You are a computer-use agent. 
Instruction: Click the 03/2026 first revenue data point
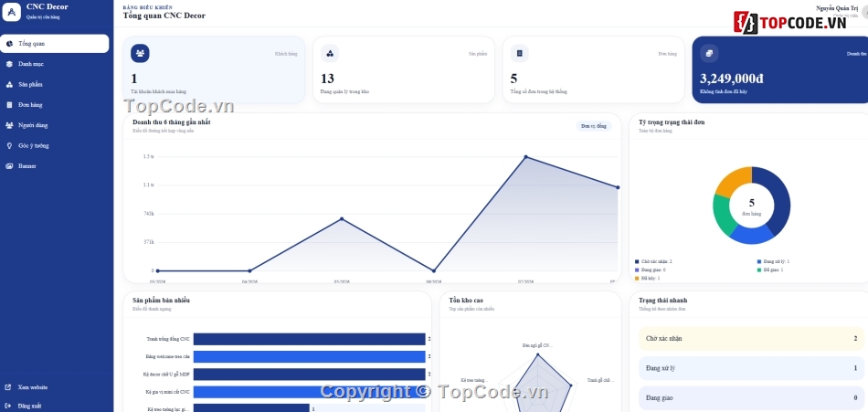pos(158,270)
